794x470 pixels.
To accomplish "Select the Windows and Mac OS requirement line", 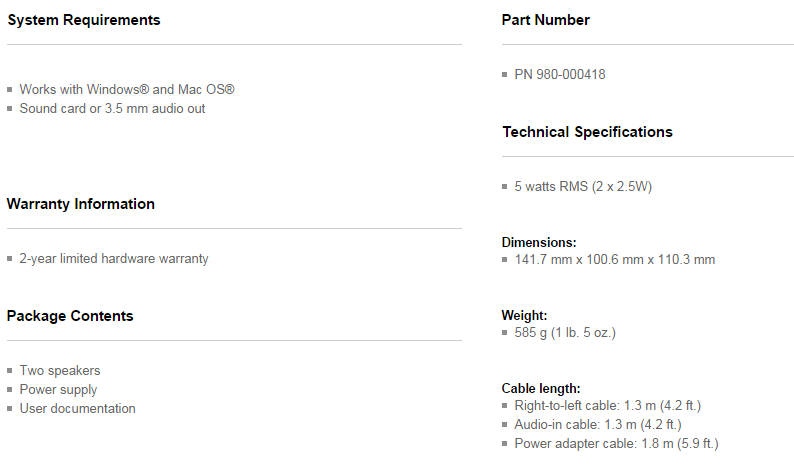I will click(x=127, y=89).
